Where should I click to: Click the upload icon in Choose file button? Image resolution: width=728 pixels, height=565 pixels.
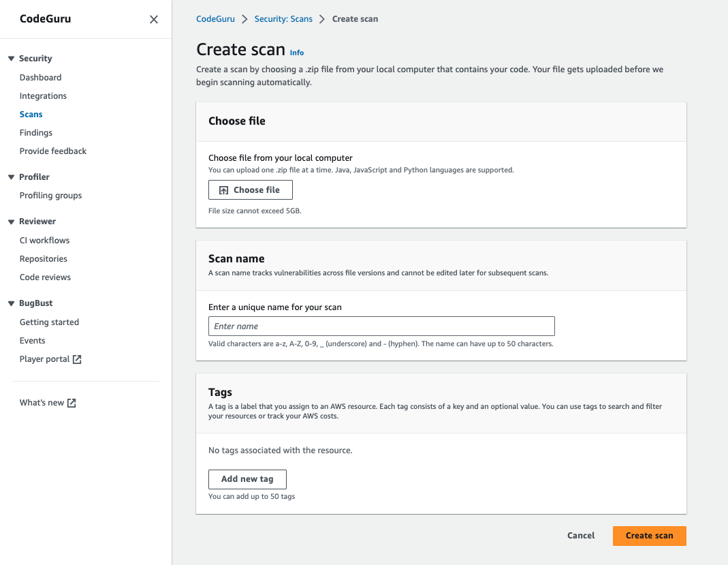(224, 190)
